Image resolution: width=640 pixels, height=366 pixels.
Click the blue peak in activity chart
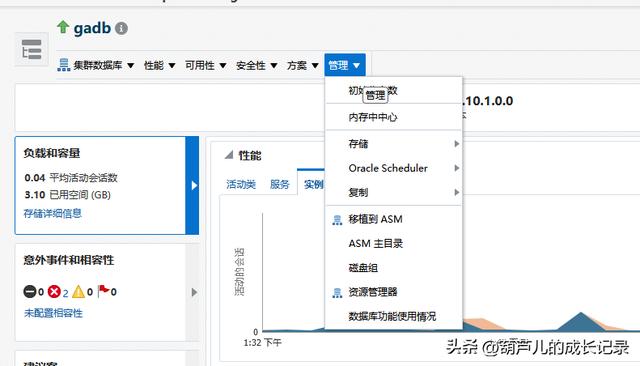(581, 321)
